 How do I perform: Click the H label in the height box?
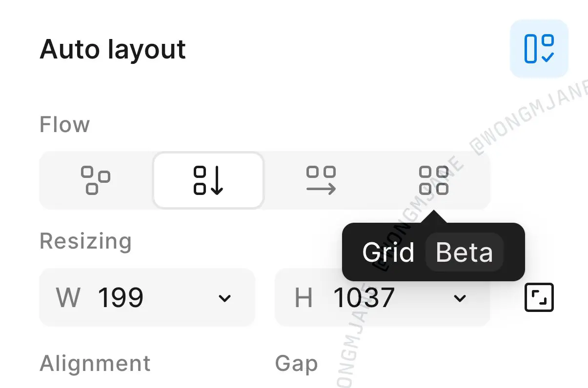tap(304, 297)
